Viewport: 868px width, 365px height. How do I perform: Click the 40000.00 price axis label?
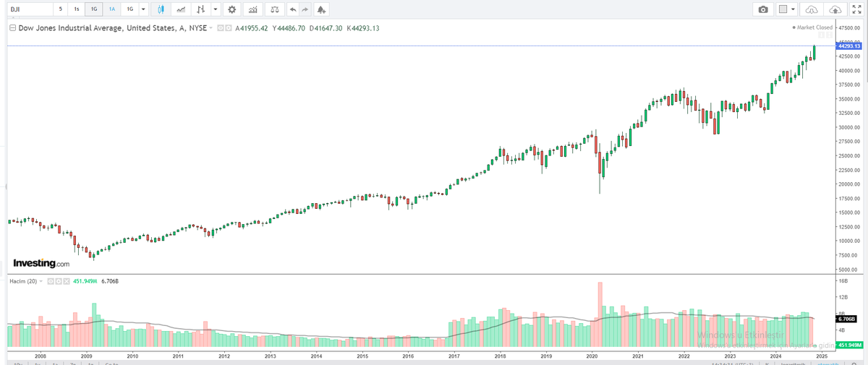849,71
